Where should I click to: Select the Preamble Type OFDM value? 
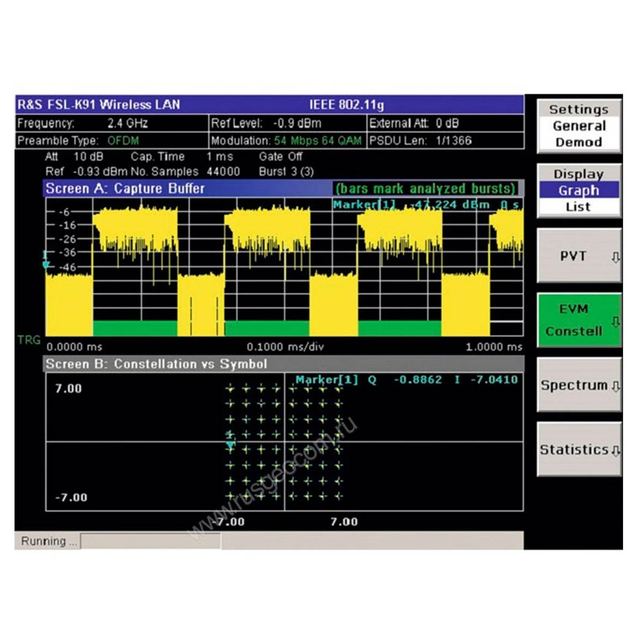coord(123,141)
